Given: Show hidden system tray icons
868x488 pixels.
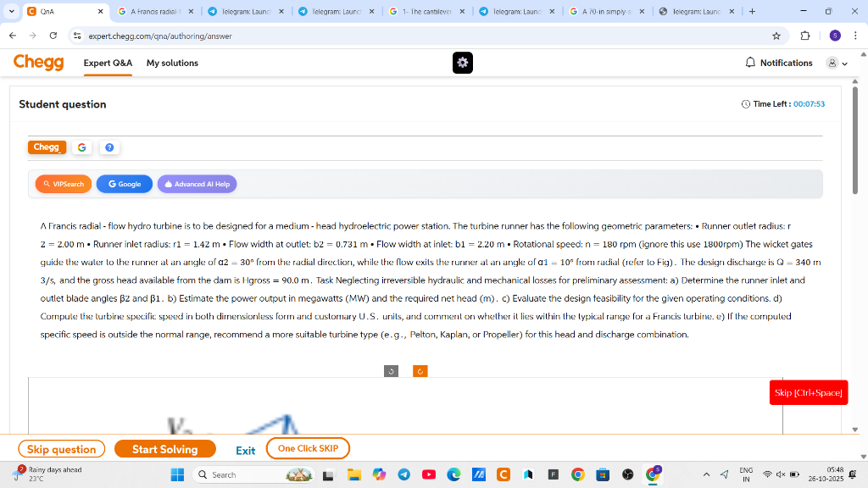Looking at the screenshot, I should (706, 474).
